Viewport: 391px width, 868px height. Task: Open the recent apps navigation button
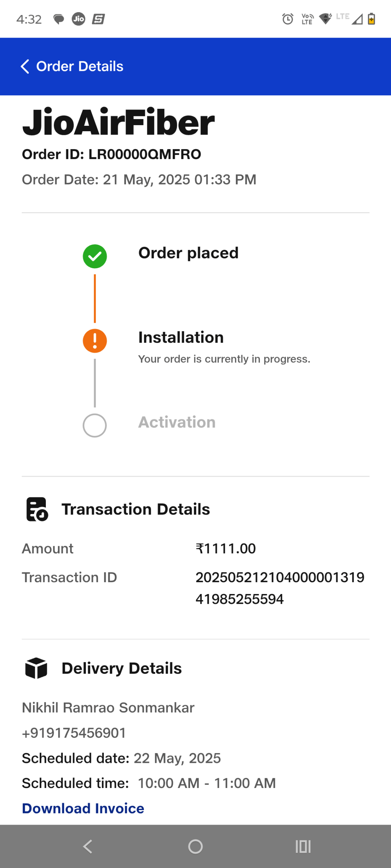(x=303, y=846)
